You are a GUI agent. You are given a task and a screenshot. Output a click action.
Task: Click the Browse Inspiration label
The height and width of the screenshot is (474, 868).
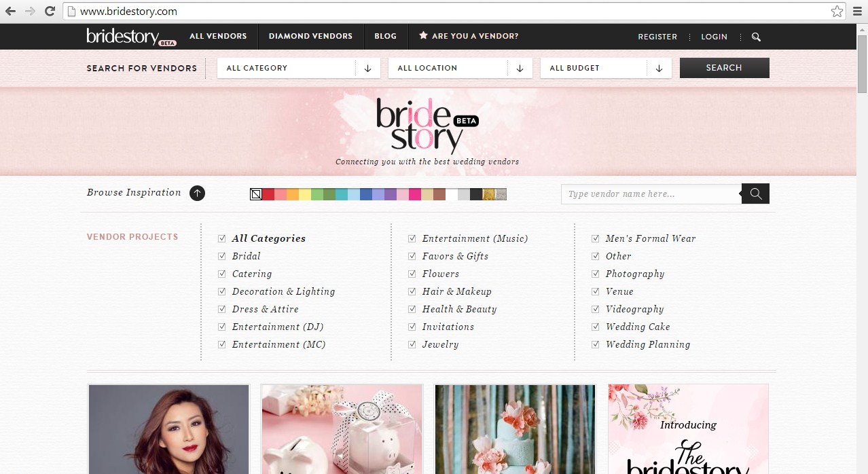pyautogui.click(x=134, y=193)
